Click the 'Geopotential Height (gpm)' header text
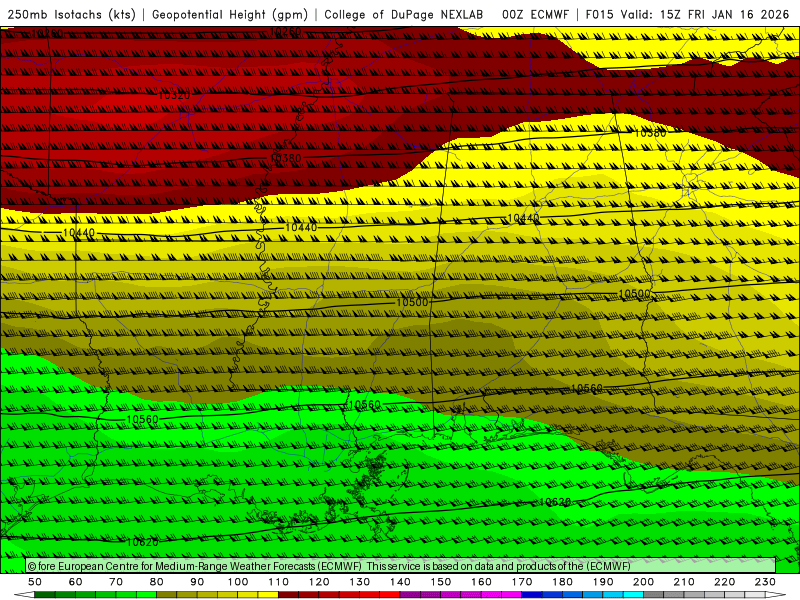Viewport: 800px width, 600px height. coord(230,15)
